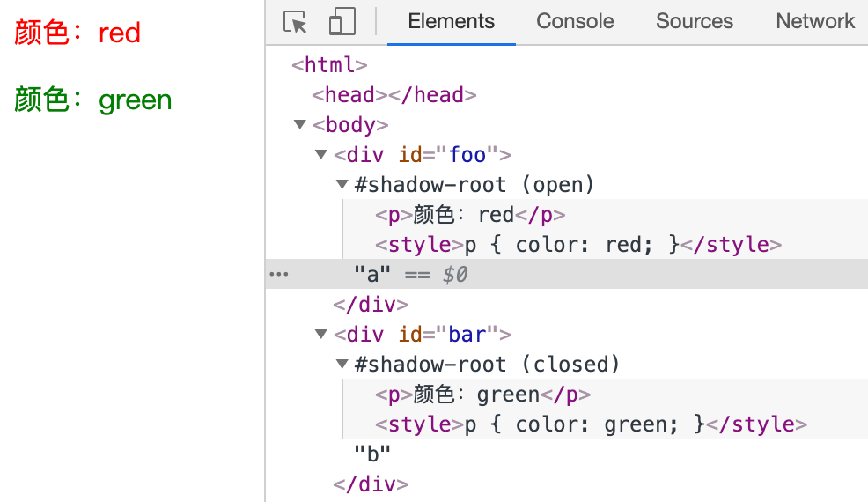
Task: Select the "b" text node
Action: point(371,454)
